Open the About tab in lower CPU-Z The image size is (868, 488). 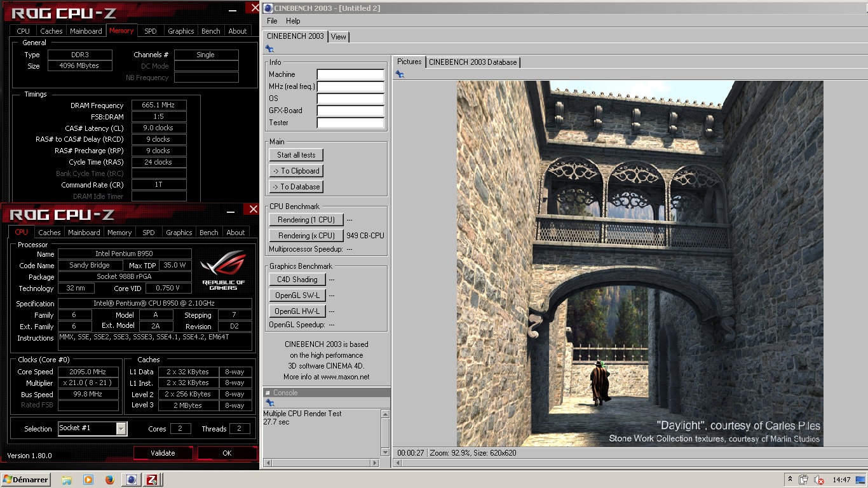(x=236, y=233)
